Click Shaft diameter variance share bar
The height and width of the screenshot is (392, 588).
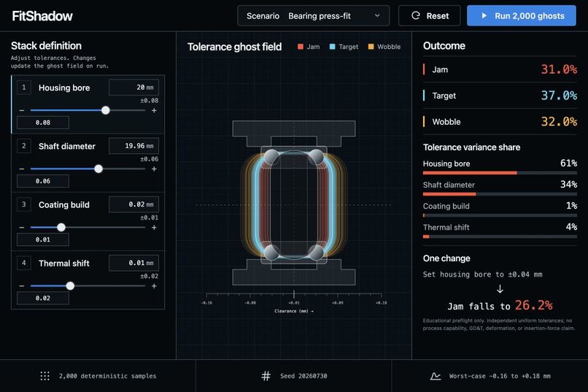tap(500, 194)
